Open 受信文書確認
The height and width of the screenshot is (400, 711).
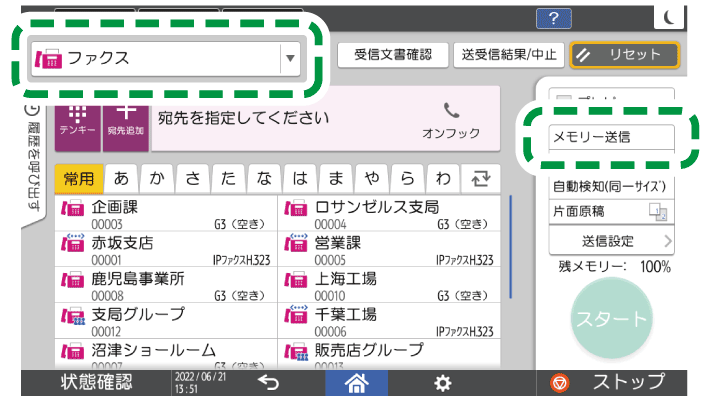pyautogui.click(x=393, y=55)
